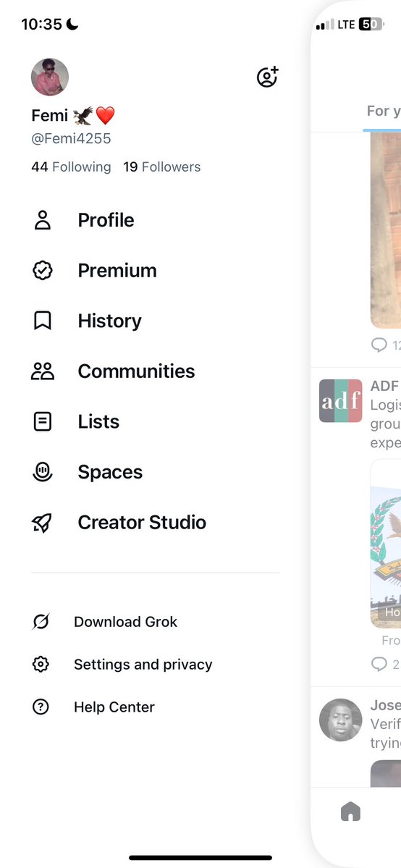
Task: Click the Profile person icon
Action: coord(43,220)
